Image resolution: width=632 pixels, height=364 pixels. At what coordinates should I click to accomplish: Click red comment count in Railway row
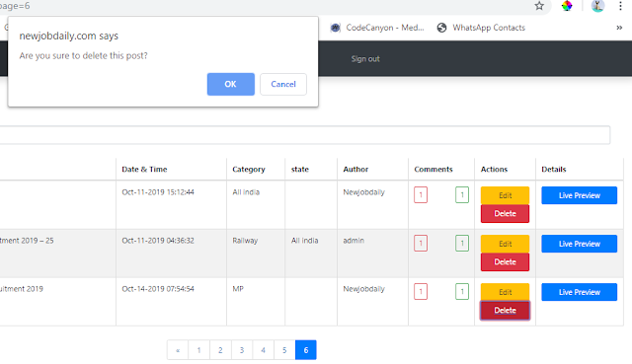click(421, 244)
